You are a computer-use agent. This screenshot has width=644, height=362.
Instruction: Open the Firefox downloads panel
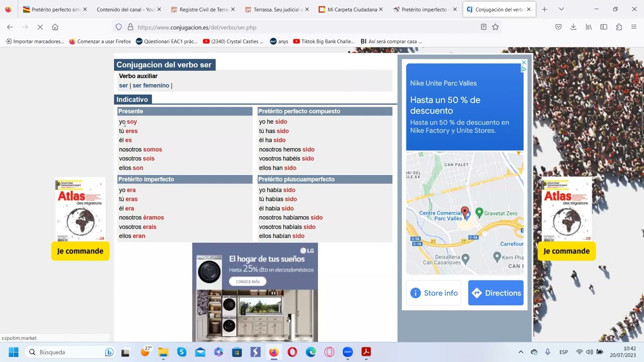[x=573, y=27]
